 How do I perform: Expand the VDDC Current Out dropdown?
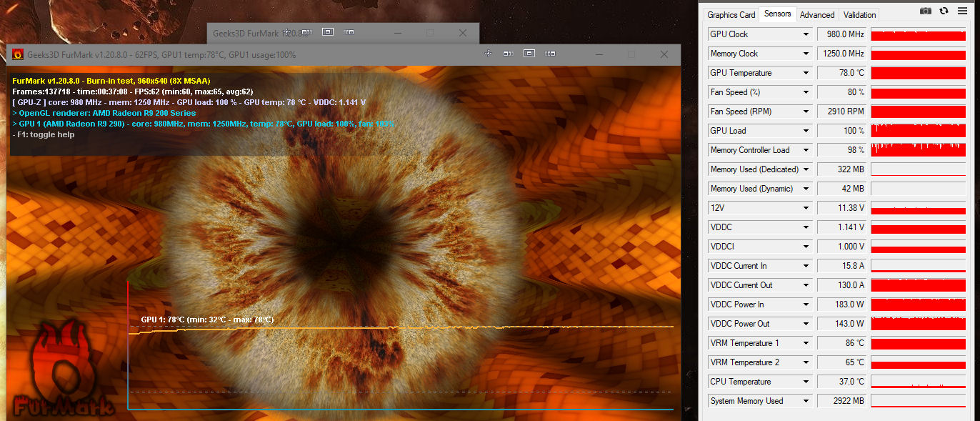pos(806,285)
